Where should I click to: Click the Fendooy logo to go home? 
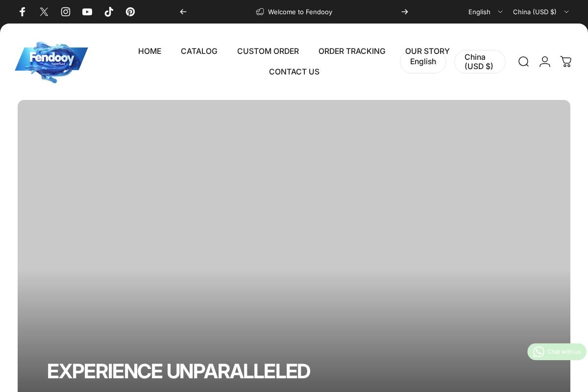[51, 62]
